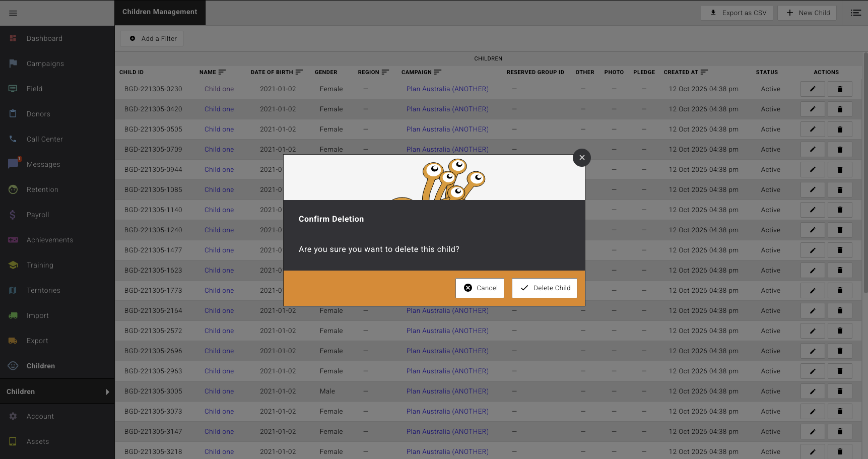Click the Field sidebar icon

(x=13, y=89)
